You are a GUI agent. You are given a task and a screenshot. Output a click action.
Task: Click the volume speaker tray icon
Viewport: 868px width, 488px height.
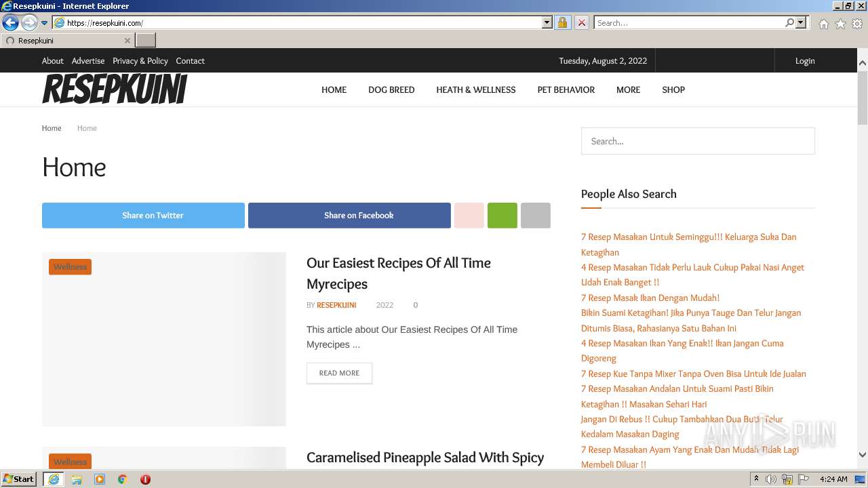(771, 479)
